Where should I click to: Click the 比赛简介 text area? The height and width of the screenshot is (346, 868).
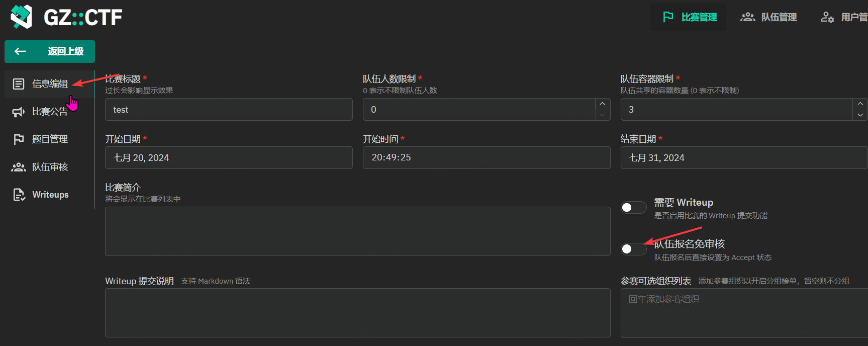tap(357, 231)
